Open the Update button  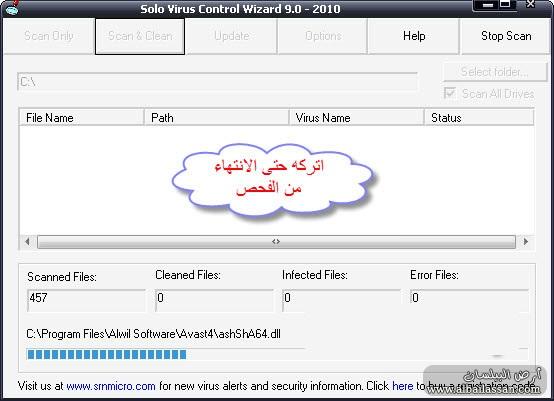click(x=232, y=36)
